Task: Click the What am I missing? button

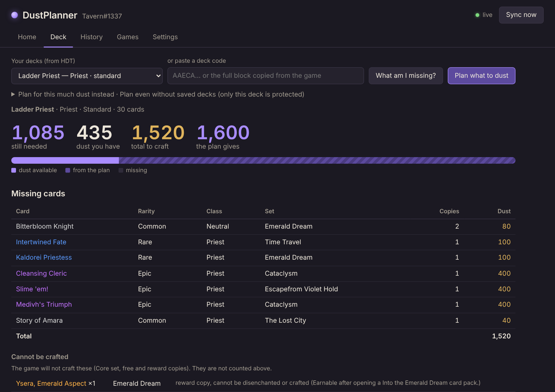Action: click(x=406, y=76)
